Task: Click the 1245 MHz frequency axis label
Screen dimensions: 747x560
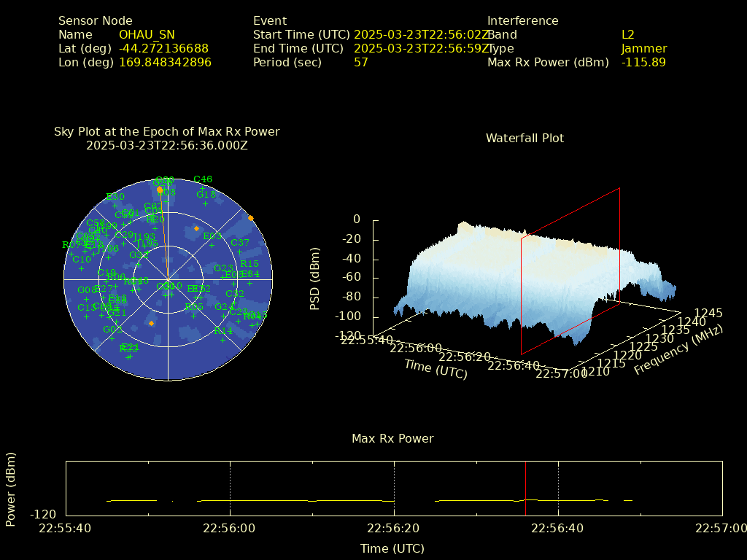Action: pos(708,313)
